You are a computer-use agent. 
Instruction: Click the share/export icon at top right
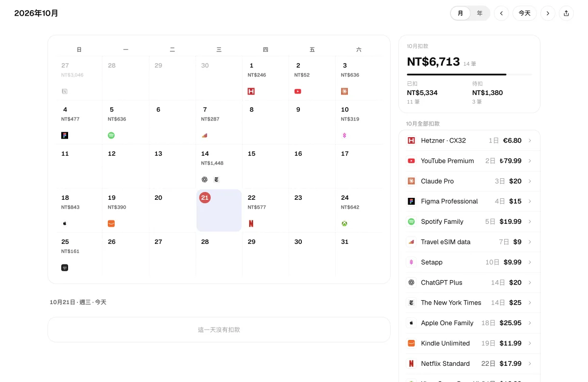click(x=566, y=13)
